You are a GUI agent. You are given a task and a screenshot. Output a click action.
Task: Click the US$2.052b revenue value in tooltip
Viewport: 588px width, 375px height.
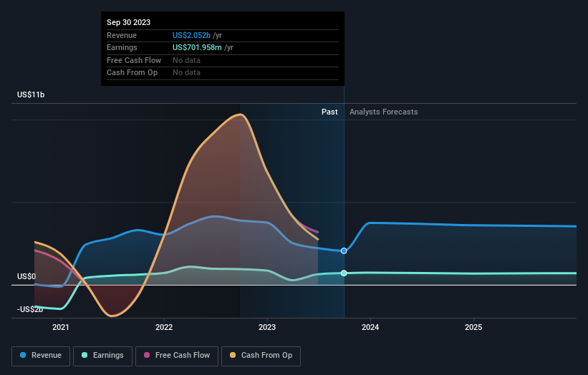tap(191, 35)
